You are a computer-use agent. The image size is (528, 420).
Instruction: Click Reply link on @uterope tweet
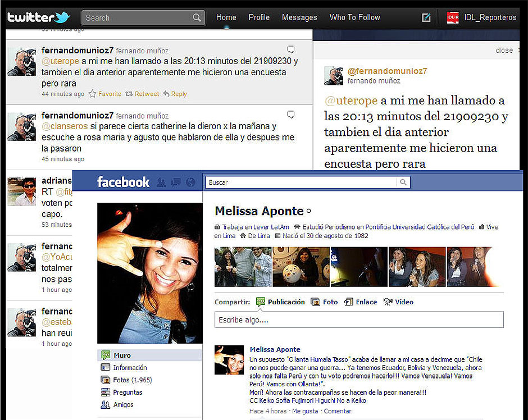pos(179,94)
